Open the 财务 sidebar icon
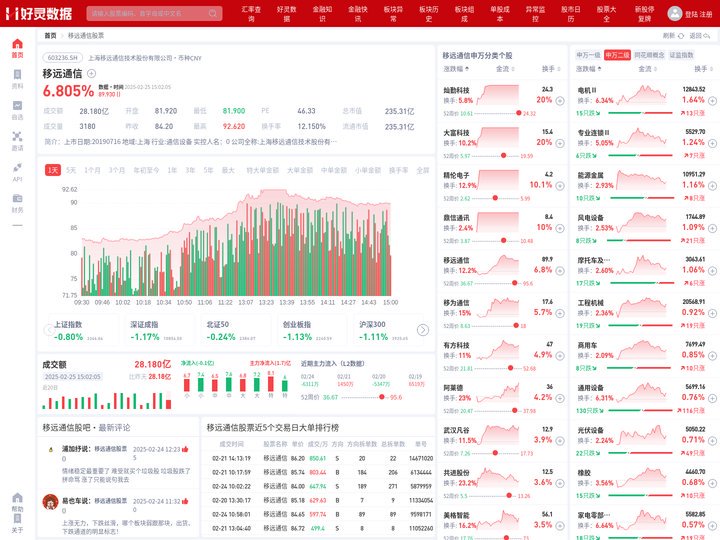 17,198
